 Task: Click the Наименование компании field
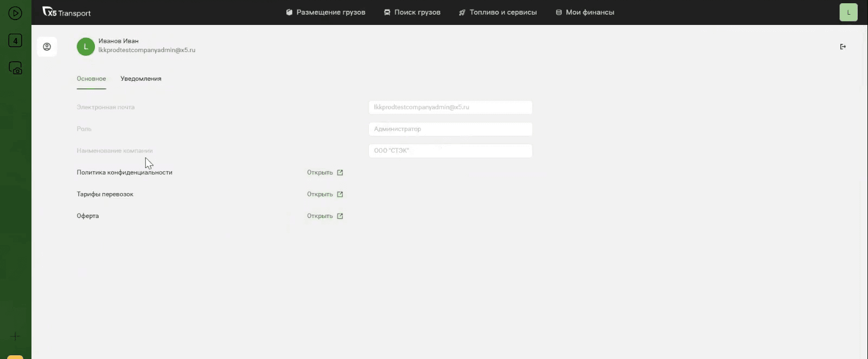click(450, 151)
